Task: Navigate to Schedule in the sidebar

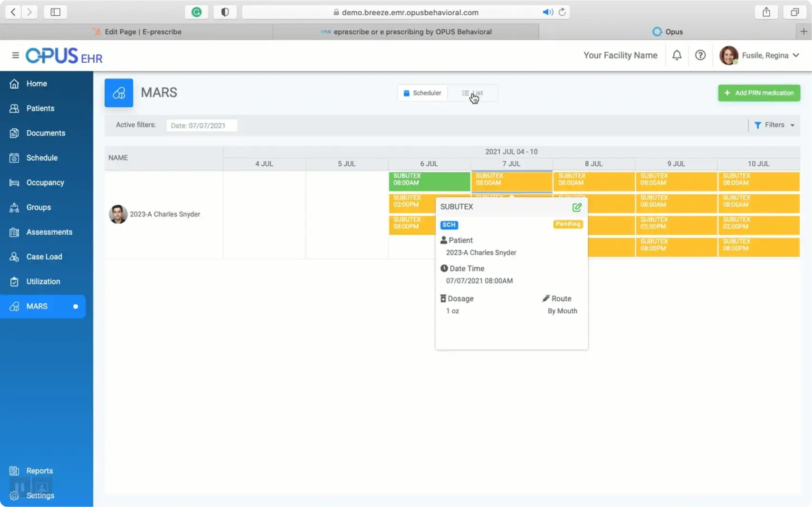Action: [42, 158]
